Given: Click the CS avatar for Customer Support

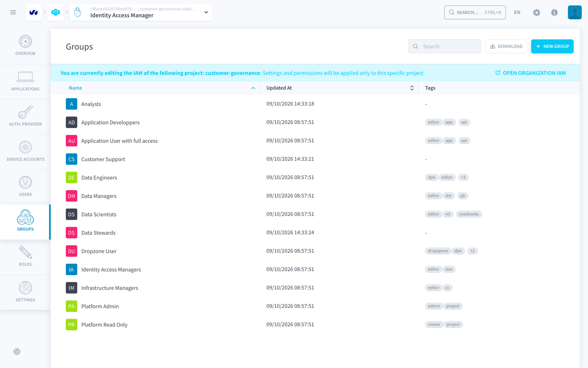Looking at the screenshot, I should [71, 159].
